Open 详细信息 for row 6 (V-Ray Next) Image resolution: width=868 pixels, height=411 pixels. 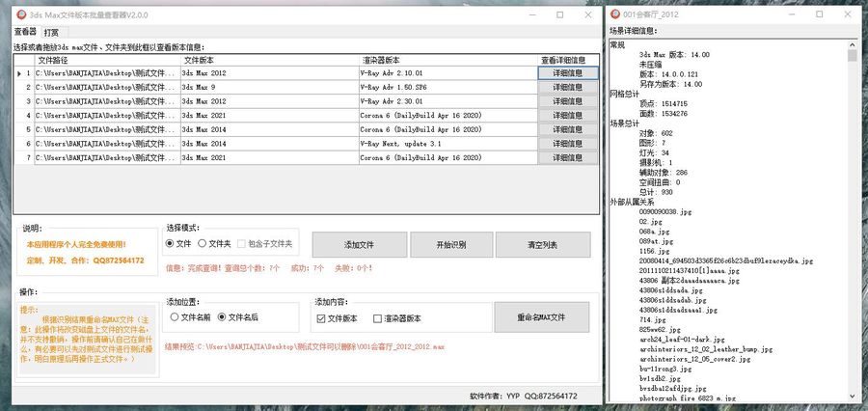pyautogui.click(x=567, y=144)
